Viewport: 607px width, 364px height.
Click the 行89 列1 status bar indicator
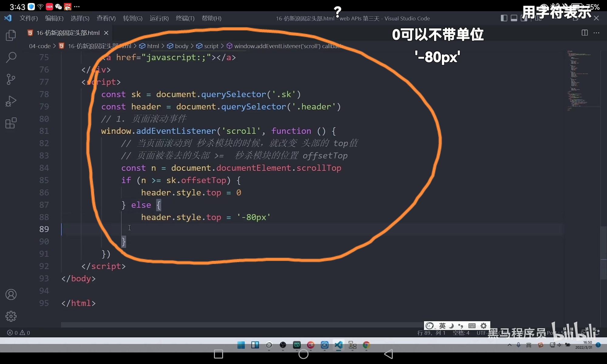click(x=431, y=333)
